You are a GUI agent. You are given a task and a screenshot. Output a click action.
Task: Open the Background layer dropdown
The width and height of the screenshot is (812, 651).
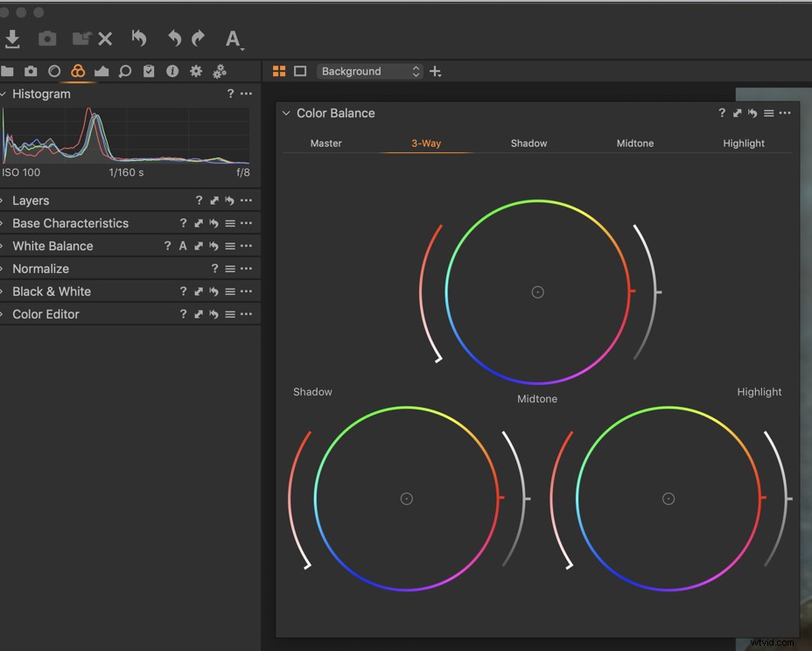coord(369,71)
